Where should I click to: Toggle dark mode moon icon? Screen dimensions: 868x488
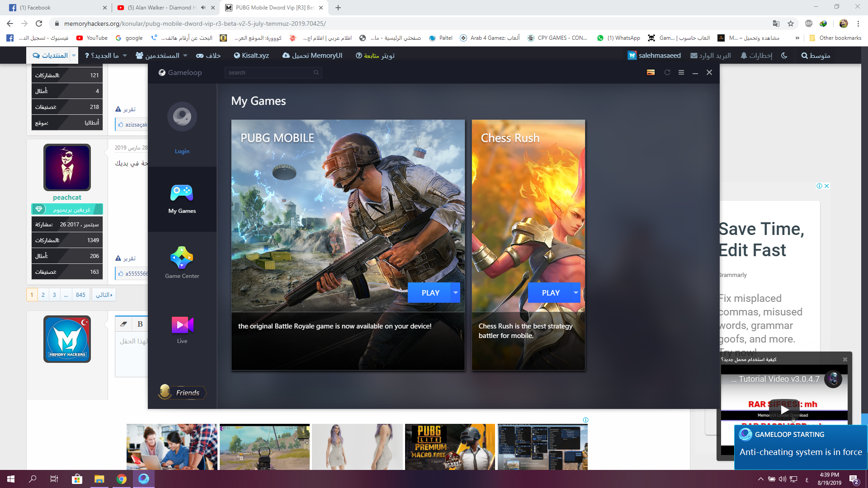[784, 56]
